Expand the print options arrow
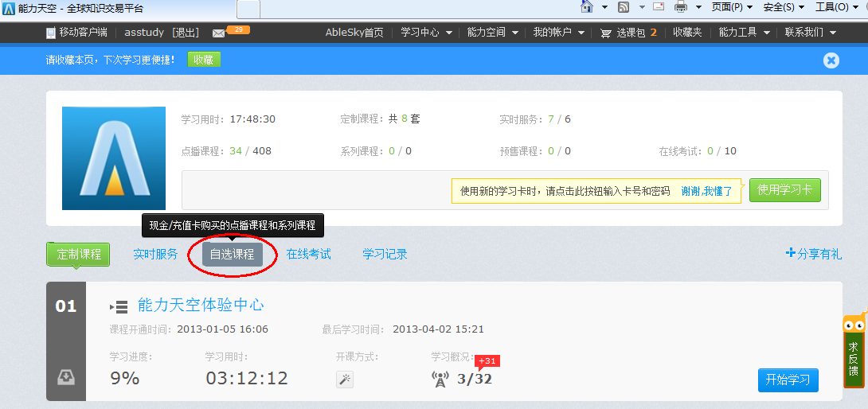 coord(698,7)
